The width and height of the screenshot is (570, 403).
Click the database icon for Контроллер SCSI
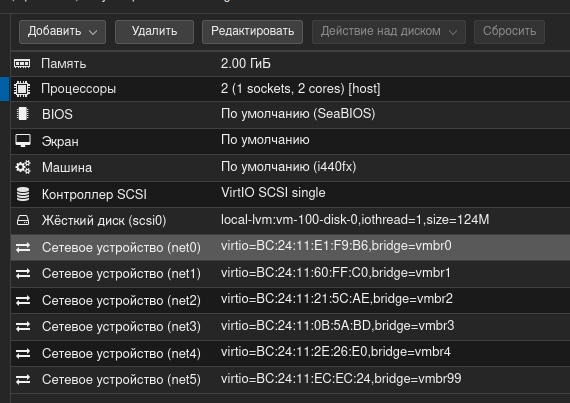point(23,194)
